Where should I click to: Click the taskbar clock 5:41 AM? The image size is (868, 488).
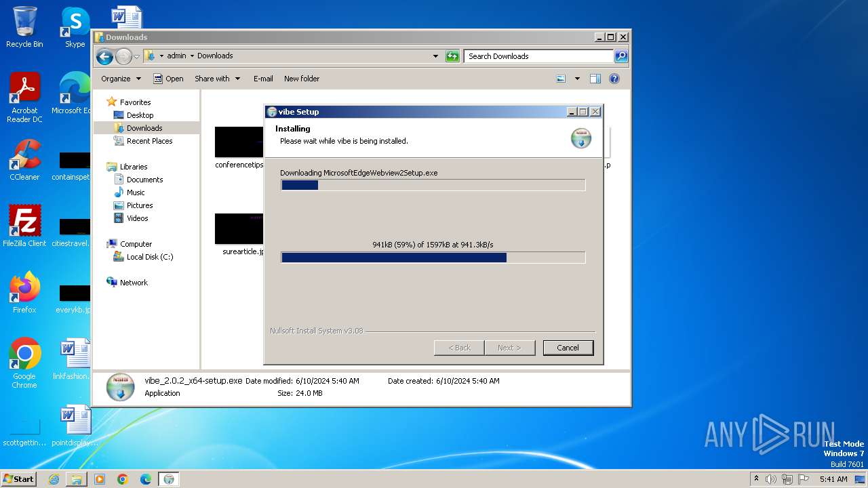tap(833, 479)
